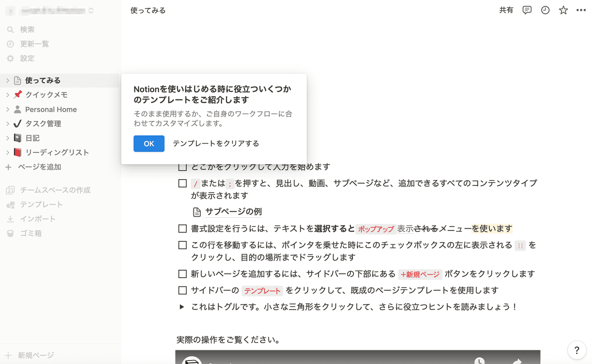
Task: Click the notebook icon of 日記
Action: [x=17, y=138]
